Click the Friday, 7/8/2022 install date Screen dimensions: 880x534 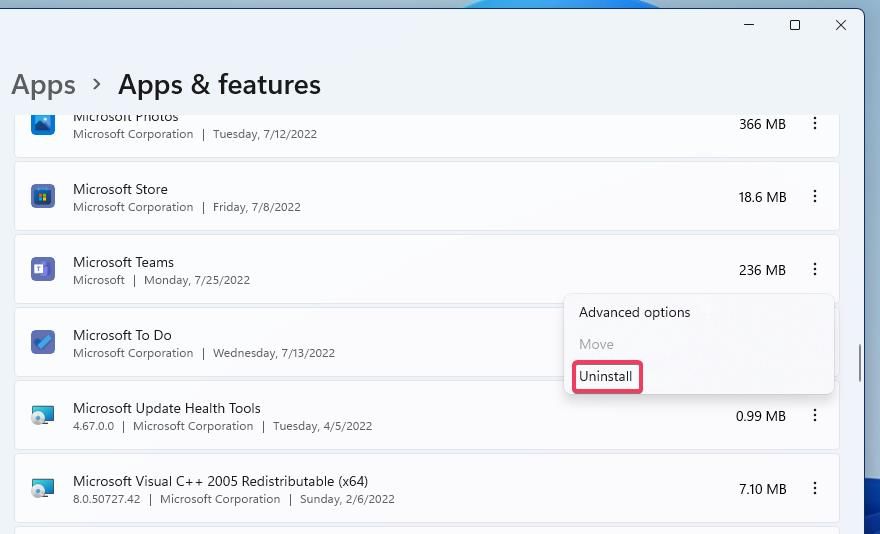[x=256, y=207]
